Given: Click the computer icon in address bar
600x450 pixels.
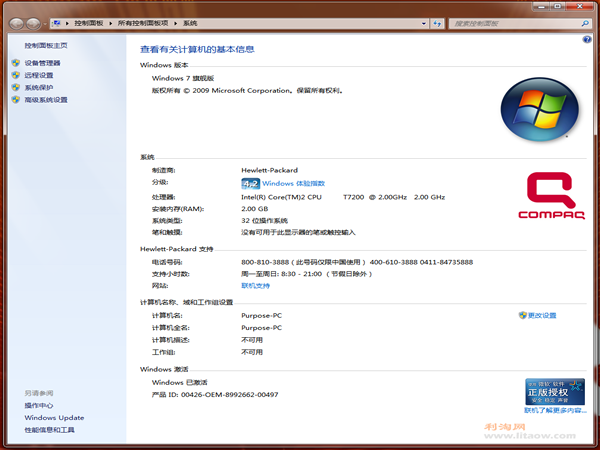Looking at the screenshot, I should [x=57, y=23].
